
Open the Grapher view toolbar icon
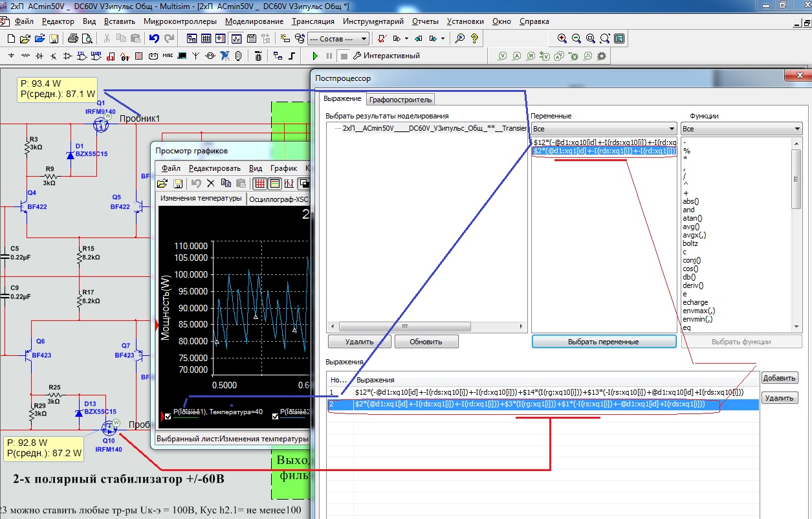(237, 38)
